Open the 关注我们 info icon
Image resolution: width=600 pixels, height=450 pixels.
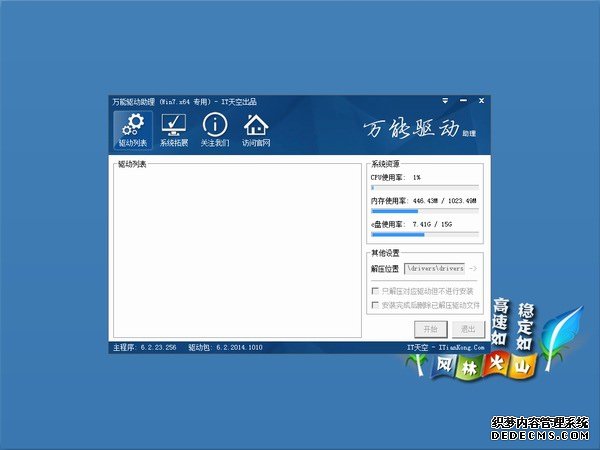click(x=215, y=130)
